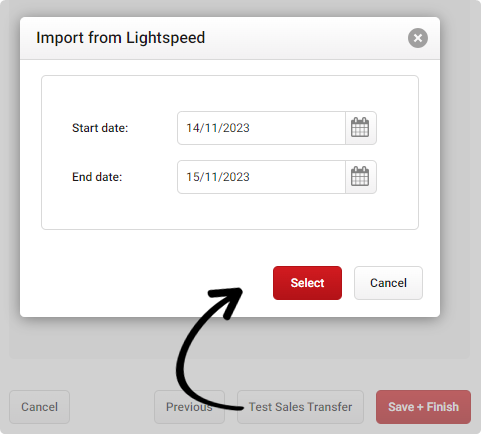Screen dimensions: 481x434
Task: Click the 14/11/2023 date text
Action: pos(218,128)
